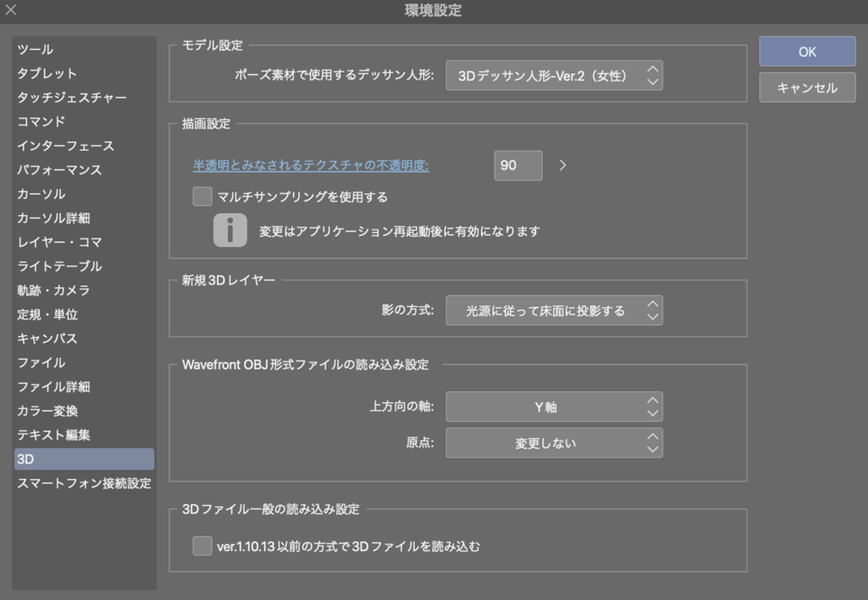Open カラー変換 settings category
This screenshot has height=600, width=868.
point(84,411)
